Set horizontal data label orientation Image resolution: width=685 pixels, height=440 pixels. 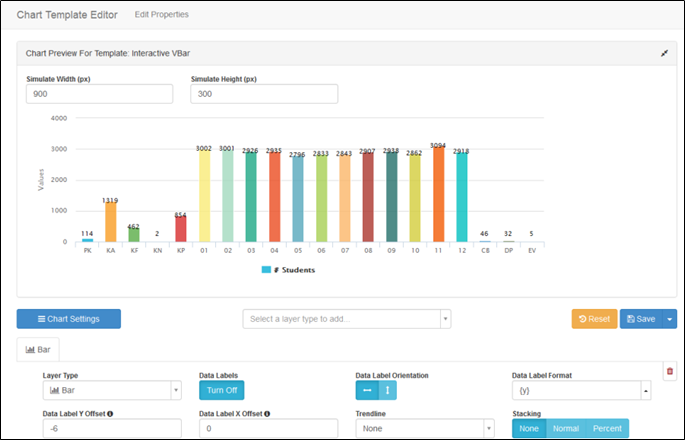point(367,391)
